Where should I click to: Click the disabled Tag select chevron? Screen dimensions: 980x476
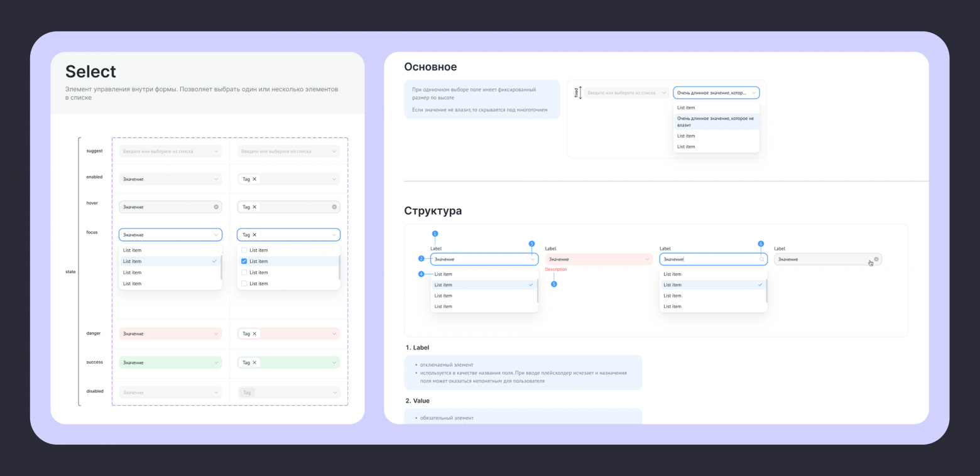[x=334, y=392]
